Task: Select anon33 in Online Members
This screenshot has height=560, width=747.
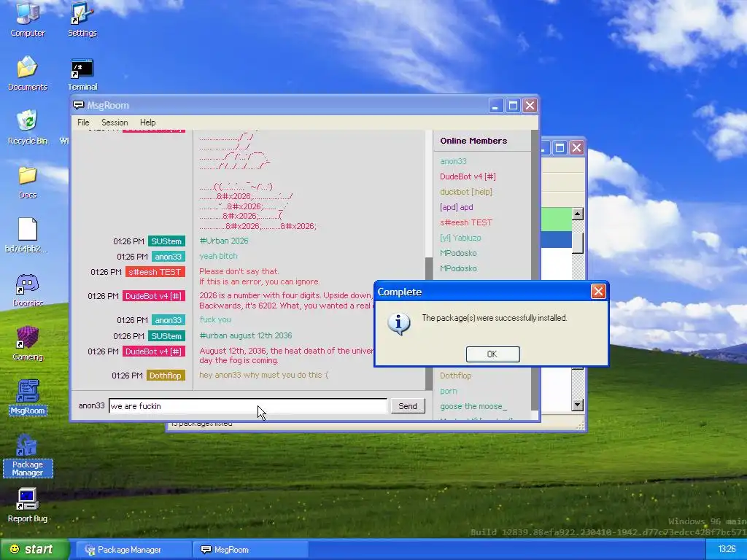Action: [x=453, y=161]
